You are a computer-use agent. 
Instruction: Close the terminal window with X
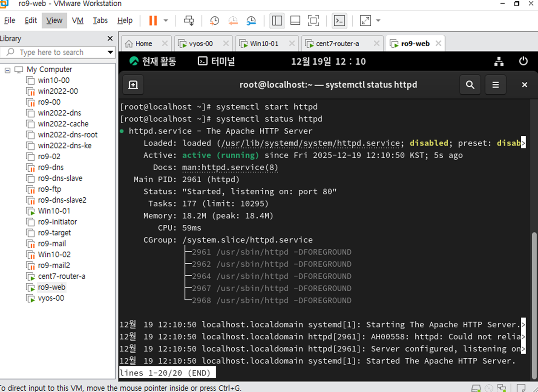[x=524, y=85]
